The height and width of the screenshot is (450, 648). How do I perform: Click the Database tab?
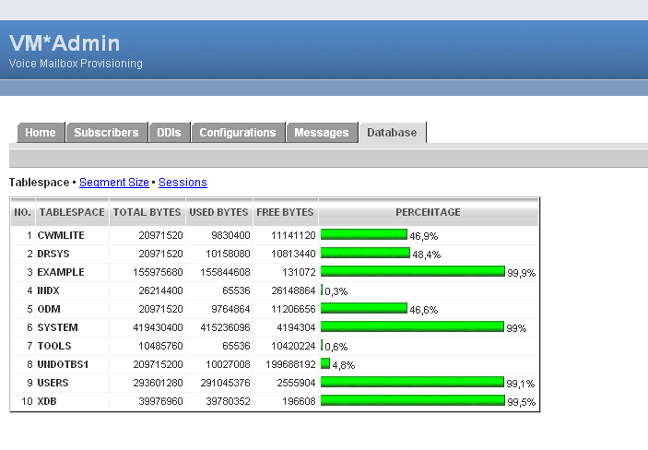(393, 132)
